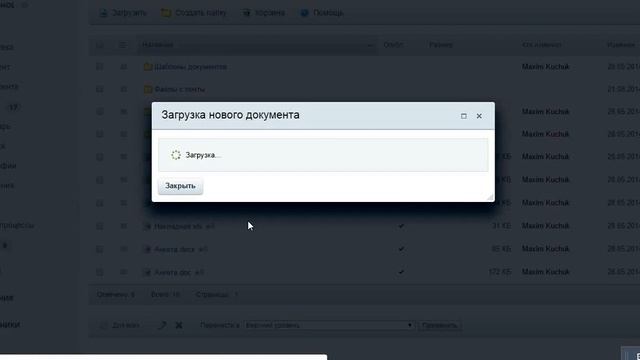The height and width of the screenshot is (360, 640).
Task: Click the approval checkmark in the Анкета.doc row
Action: pyautogui.click(x=401, y=272)
